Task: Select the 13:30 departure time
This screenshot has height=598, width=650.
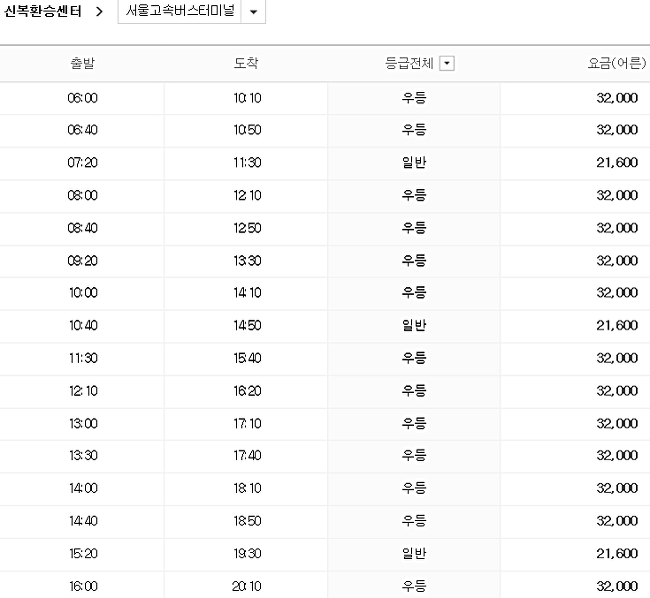Action: point(83,455)
